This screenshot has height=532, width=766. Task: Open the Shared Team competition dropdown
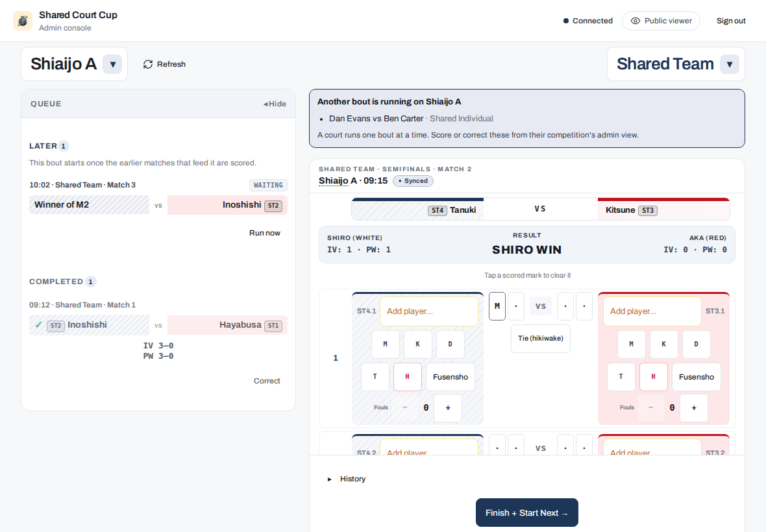coord(730,64)
